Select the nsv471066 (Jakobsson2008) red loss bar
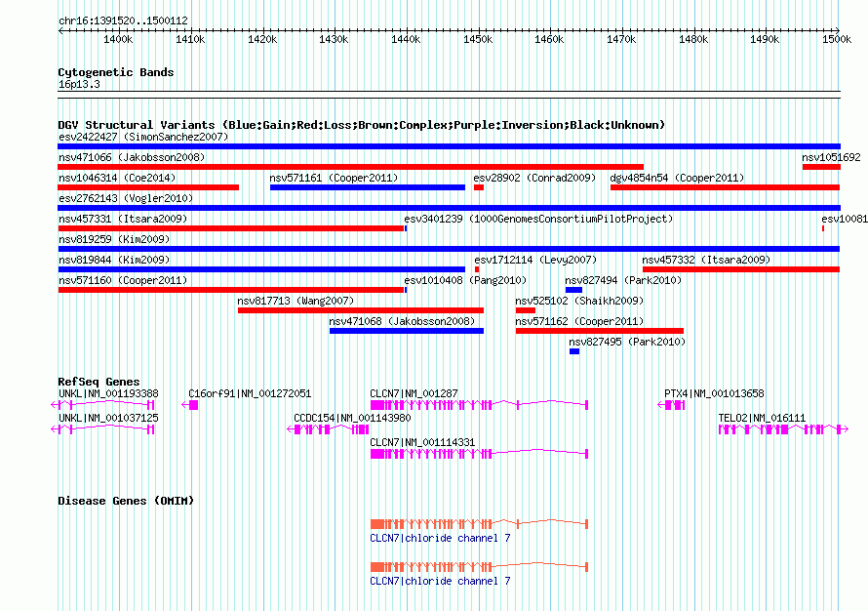The height and width of the screenshot is (611, 868). click(351, 167)
